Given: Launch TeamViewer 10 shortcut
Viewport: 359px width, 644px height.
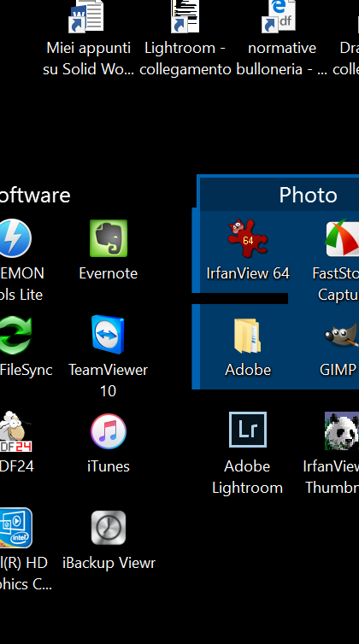Looking at the screenshot, I should coord(108,335).
